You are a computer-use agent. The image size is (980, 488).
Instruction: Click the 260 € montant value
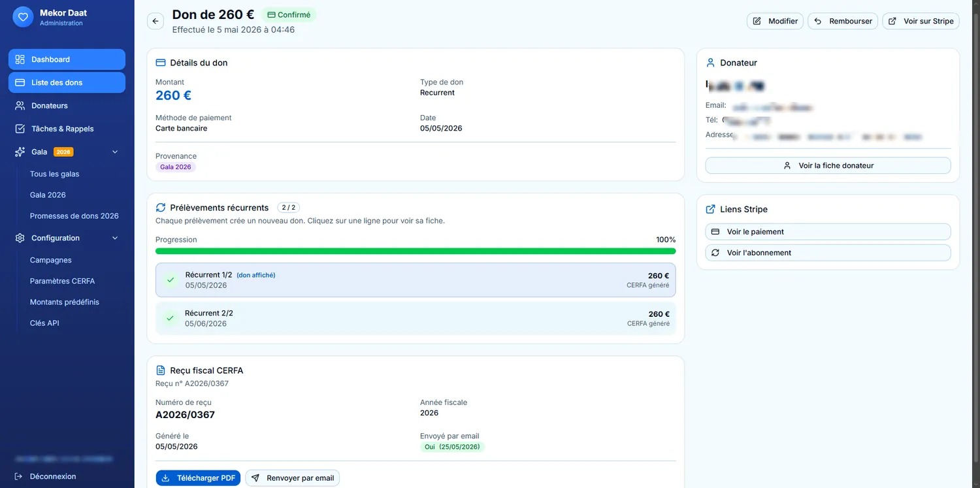click(x=173, y=95)
